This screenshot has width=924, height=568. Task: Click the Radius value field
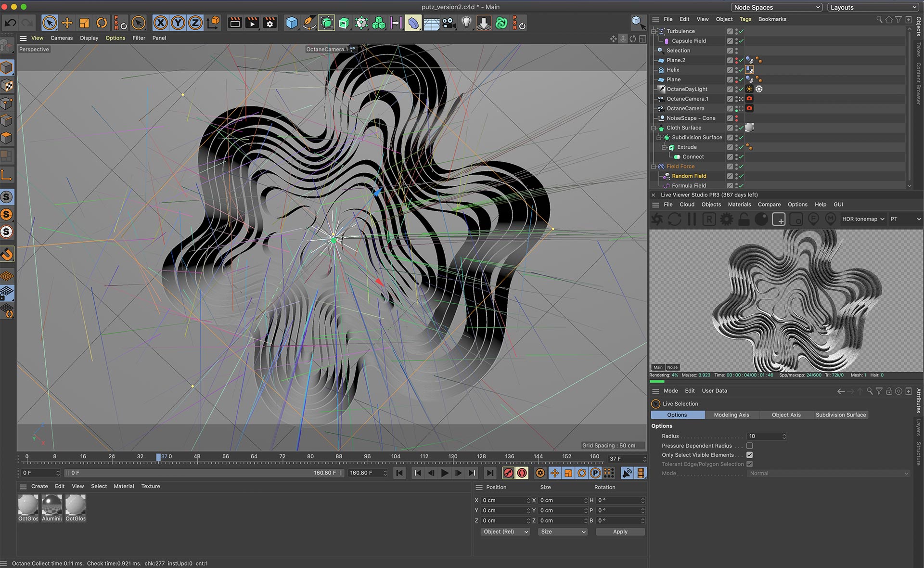coord(764,436)
